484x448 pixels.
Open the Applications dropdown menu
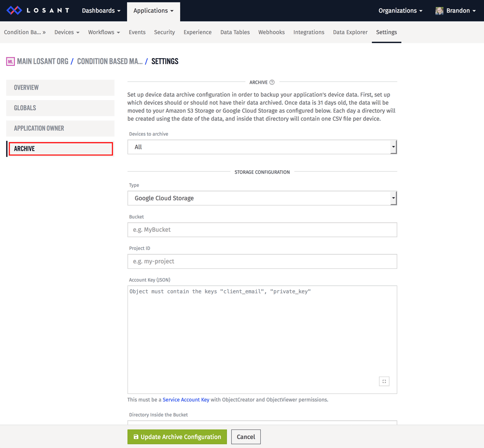click(x=154, y=11)
